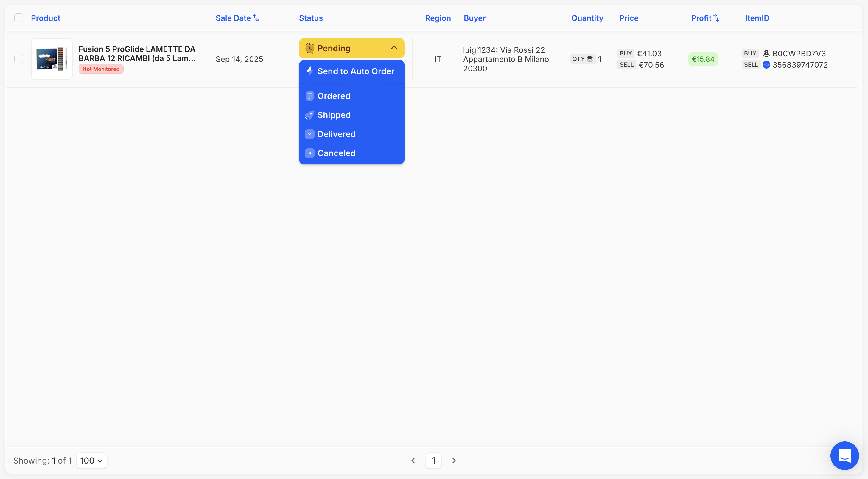Click the Quantity column header
Screen dimensions: 868x479
587,18
